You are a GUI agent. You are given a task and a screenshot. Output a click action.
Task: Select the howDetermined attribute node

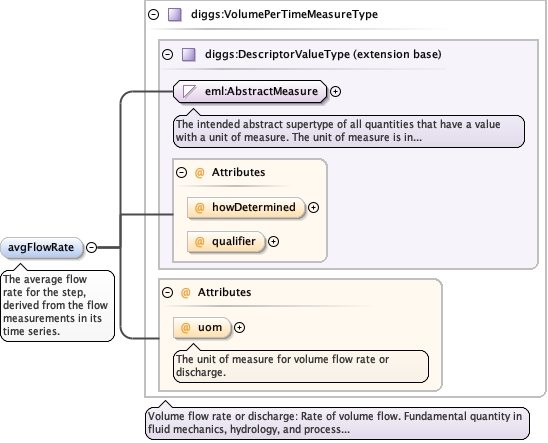pyautogui.click(x=246, y=208)
